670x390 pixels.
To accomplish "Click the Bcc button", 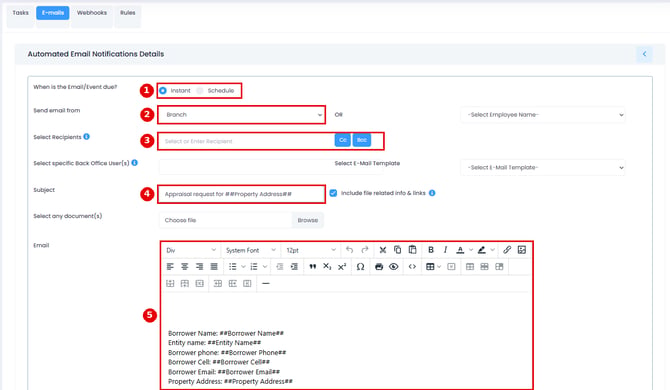I will [x=361, y=140].
